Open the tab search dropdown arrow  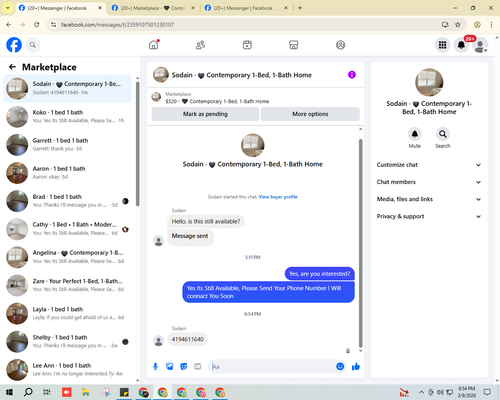pos(8,8)
